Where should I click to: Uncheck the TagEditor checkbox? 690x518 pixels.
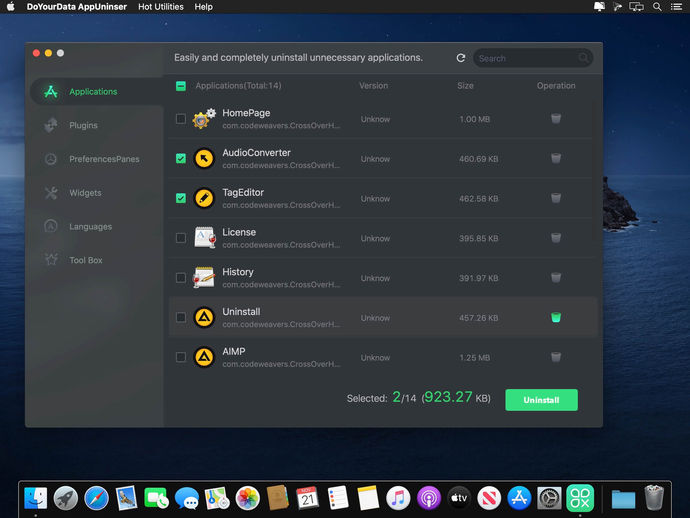[x=181, y=198]
